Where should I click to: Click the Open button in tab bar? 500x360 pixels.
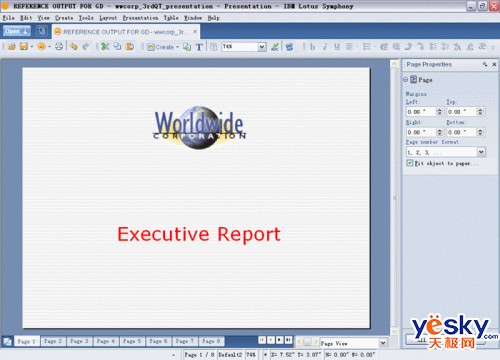click(17, 31)
